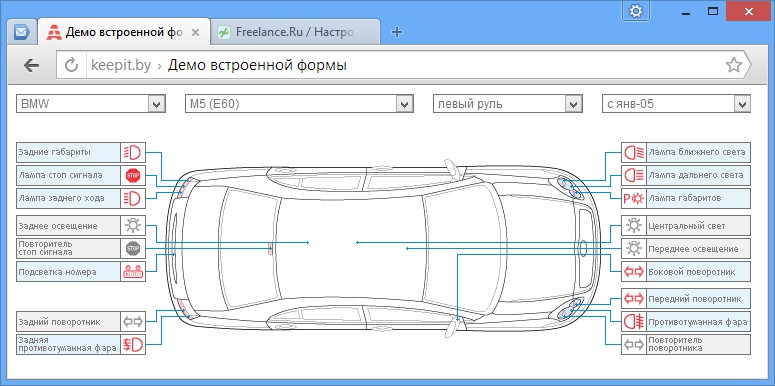Click the gray arrows icon for Повторитель поворотника
Screen dimensions: 775x386
[x=634, y=344]
